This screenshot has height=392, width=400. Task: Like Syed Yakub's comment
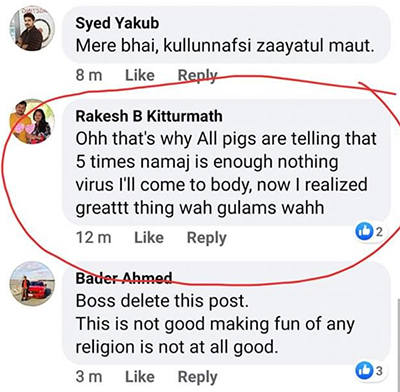140,75
